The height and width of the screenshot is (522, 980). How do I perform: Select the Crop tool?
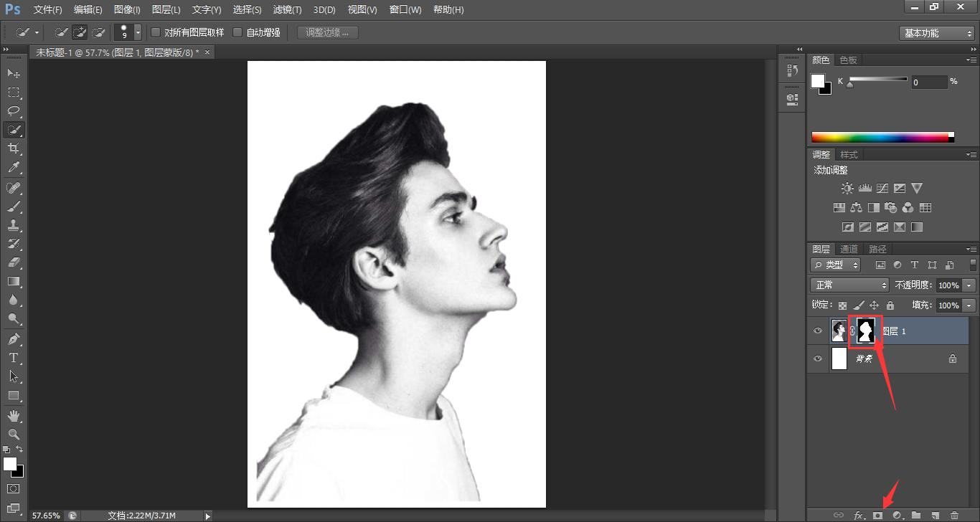tap(14, 148)
